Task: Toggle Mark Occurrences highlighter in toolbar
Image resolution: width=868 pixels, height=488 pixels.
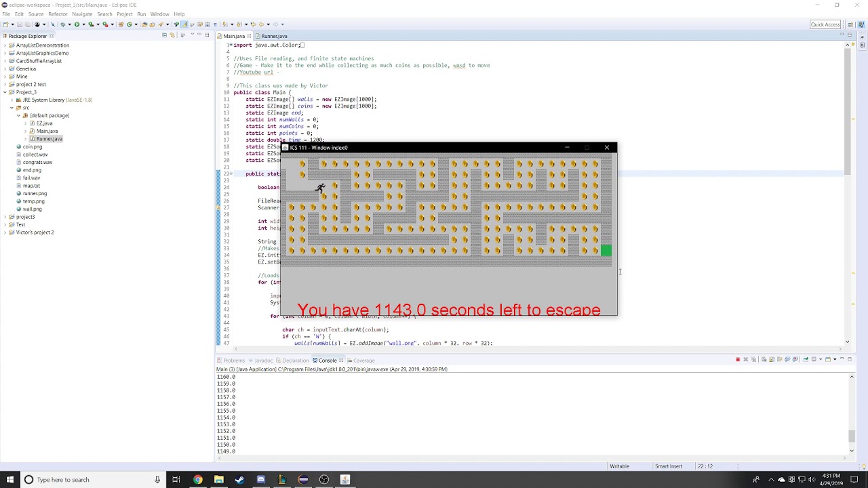Action: pos(184,24)
